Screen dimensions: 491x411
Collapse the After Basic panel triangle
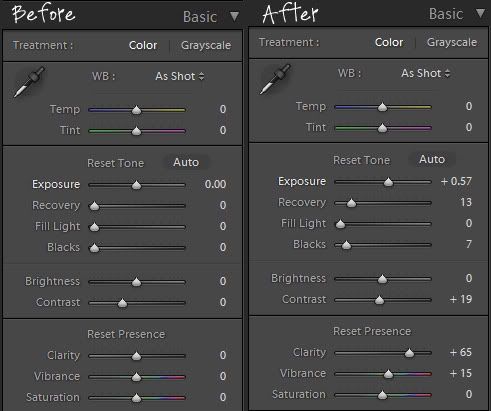pyautogui.click(x=480, y=13)
